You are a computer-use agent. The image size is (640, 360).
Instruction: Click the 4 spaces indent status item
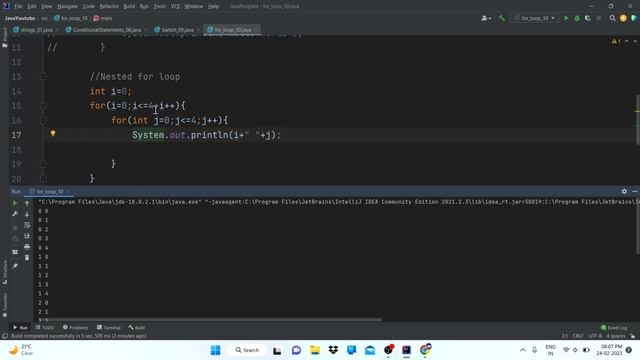tap(616, 336)
